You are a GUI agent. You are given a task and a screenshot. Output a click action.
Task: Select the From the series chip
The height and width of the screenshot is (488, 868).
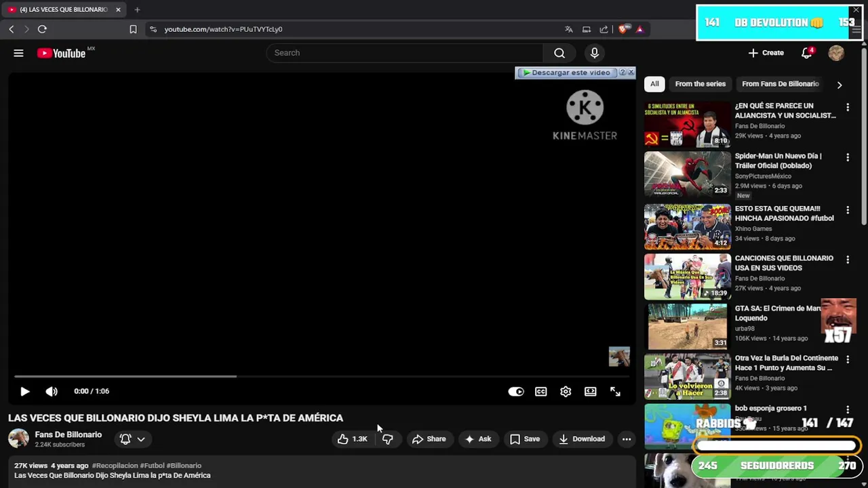701,84
